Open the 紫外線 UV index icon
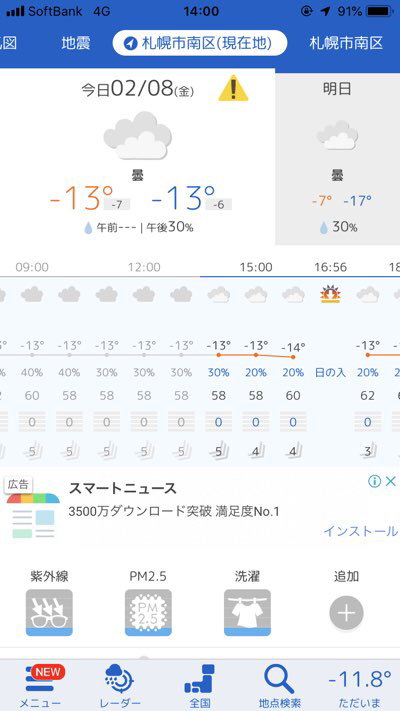The image size is (400, 711). [49, 612]
